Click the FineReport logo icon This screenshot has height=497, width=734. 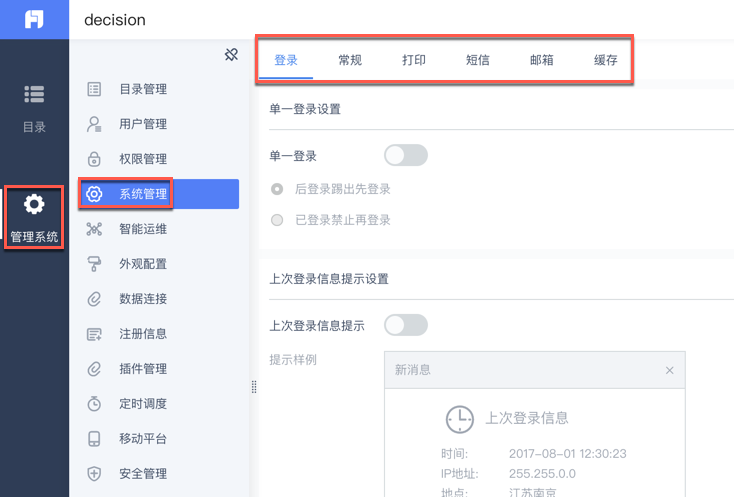[34, 19]
